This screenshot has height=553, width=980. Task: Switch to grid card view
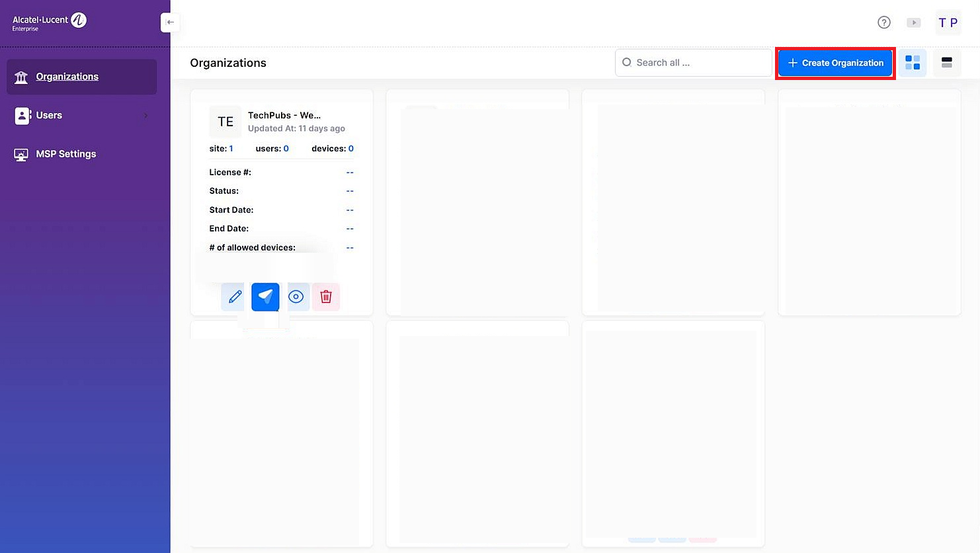(x=913, y=63)
